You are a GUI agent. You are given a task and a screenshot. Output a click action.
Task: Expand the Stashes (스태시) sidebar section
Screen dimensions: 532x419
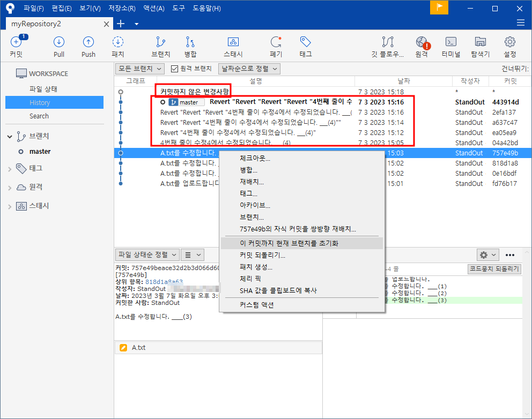pyautogui.click(x=10, y=206)
